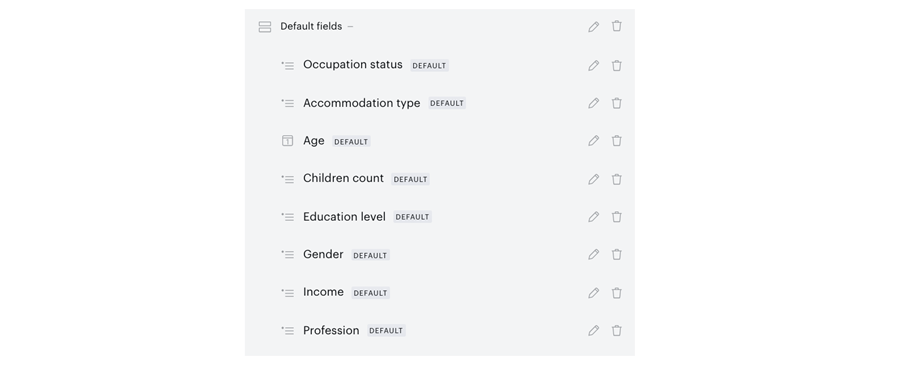Click the Default fields group icon

(x=265, y=27)
